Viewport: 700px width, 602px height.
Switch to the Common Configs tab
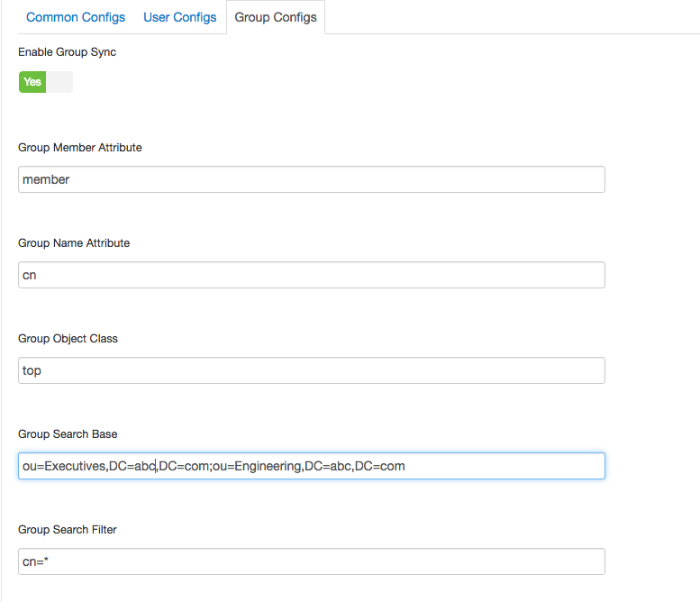point(76,17)
